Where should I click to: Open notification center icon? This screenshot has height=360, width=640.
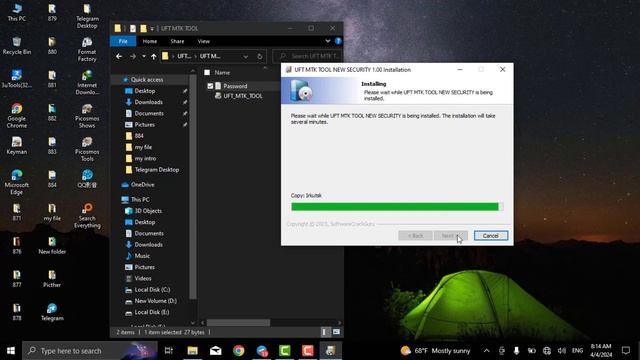coord(626,351)
